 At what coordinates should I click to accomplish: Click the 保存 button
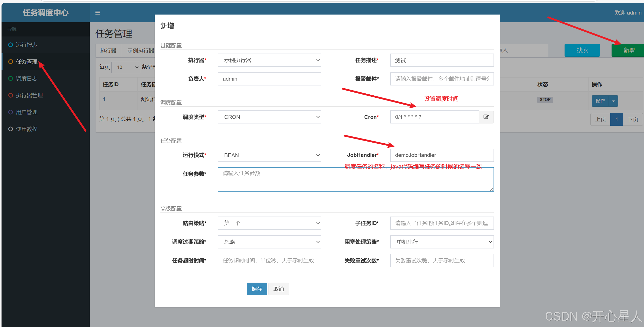click(257, 289)
